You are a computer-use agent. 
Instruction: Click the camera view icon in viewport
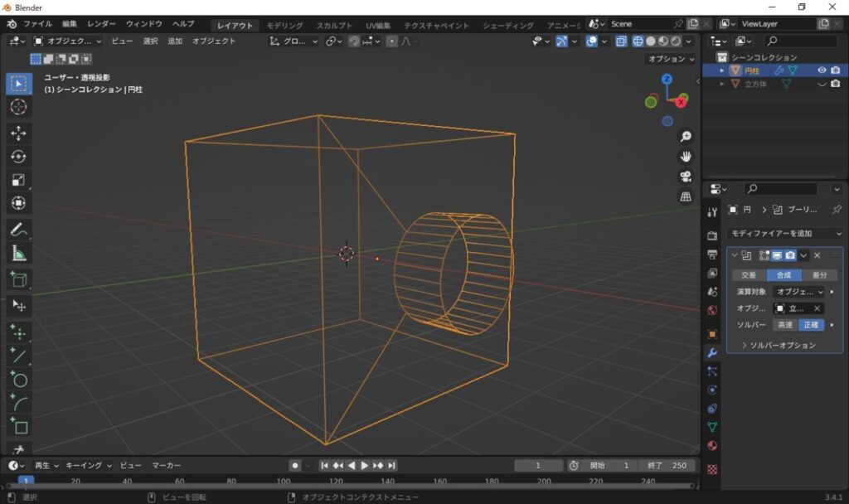pos(686,176)
